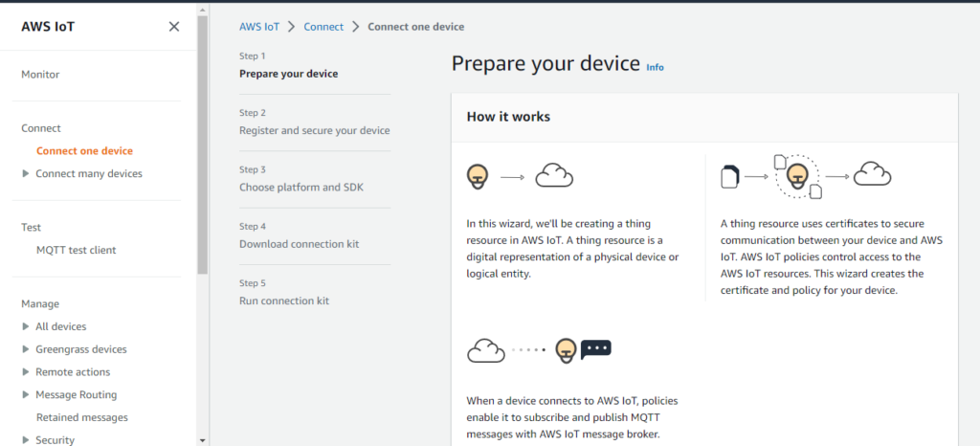This screenshot has height=446, width=980.
Task: Click the AWS IoT sidebar title
Action: [x=48, y=26]
